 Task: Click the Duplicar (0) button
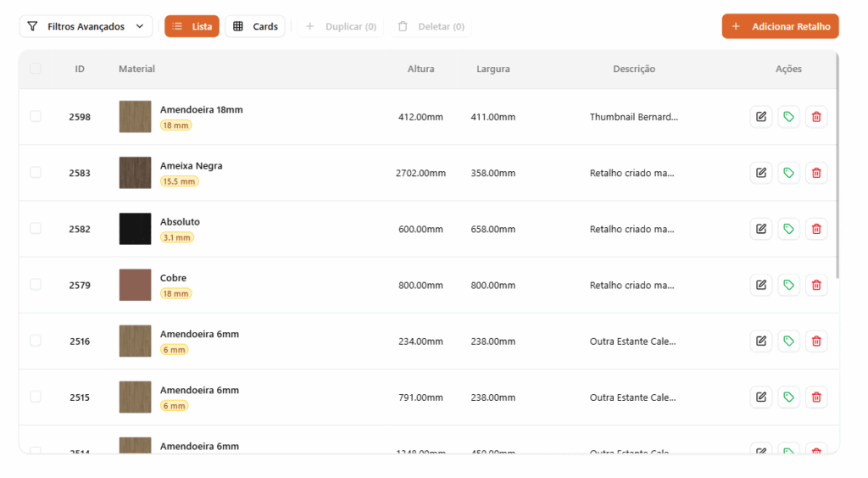coord(341,26)
